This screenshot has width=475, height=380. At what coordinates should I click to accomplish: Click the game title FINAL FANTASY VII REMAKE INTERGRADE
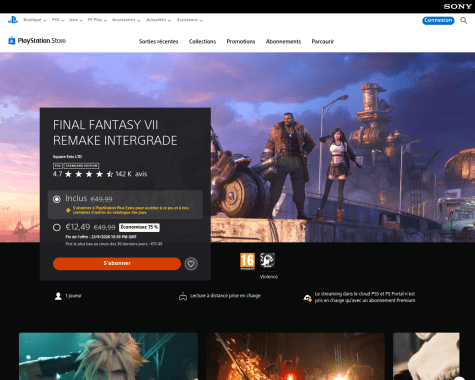pos(115,133)
